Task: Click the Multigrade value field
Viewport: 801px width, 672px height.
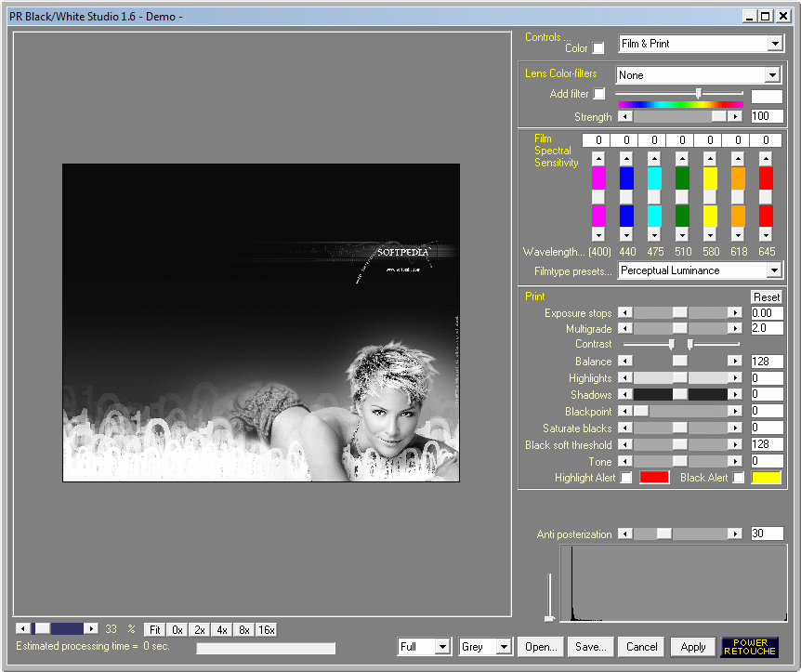Action: coord(767,327)
